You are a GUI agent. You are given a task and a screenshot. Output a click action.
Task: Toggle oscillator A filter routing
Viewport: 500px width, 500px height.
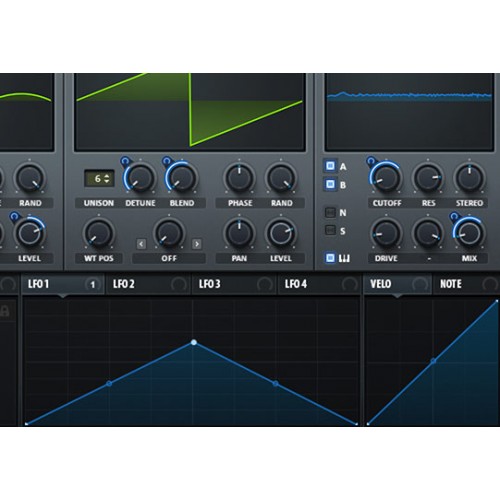click(330, 166)
